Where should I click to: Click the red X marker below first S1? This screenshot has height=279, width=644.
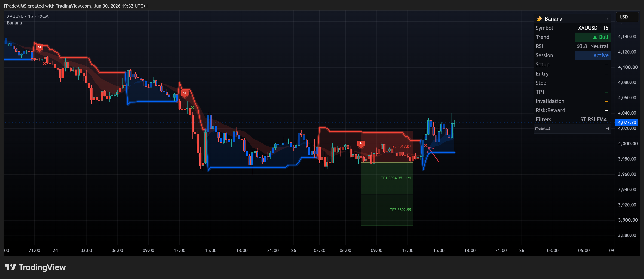pyautogui.click(x=45, y=63)
